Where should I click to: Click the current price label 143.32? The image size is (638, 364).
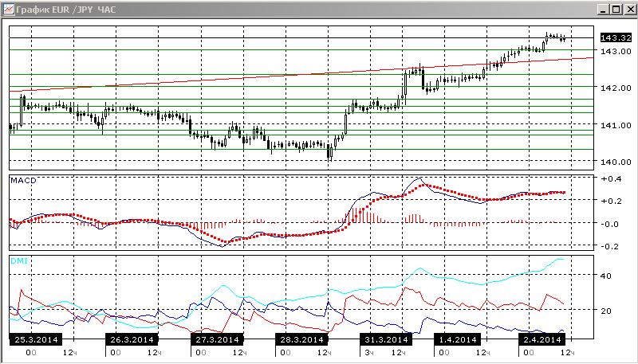616,37
